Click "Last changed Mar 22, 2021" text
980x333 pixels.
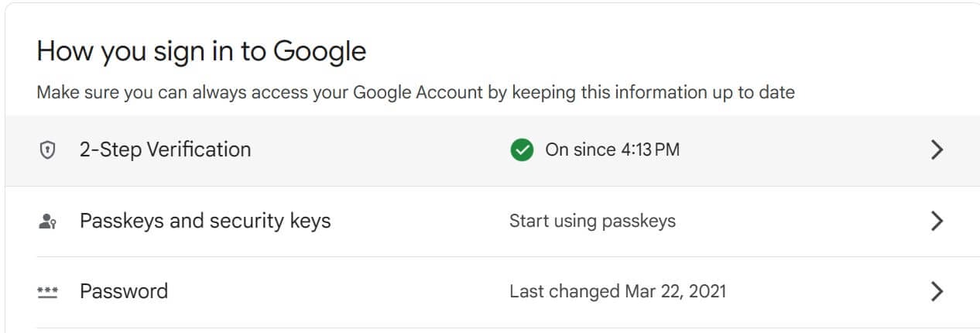pos(618,291)
